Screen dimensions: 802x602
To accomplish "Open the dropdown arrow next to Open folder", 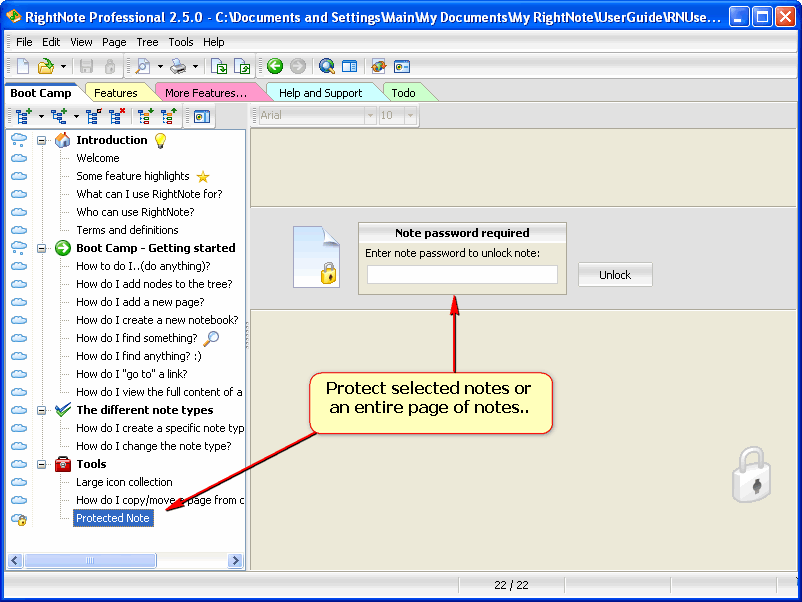I will 63,66.
